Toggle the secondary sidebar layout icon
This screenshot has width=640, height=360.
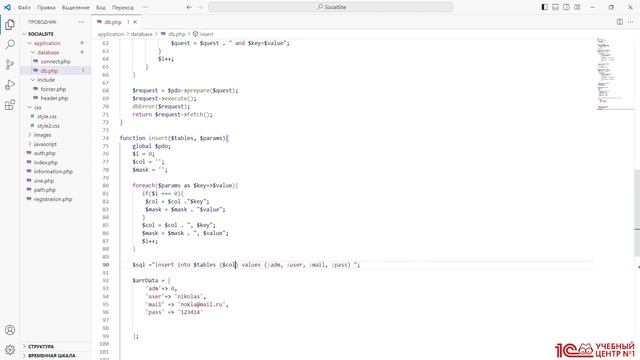pos(567,7)
